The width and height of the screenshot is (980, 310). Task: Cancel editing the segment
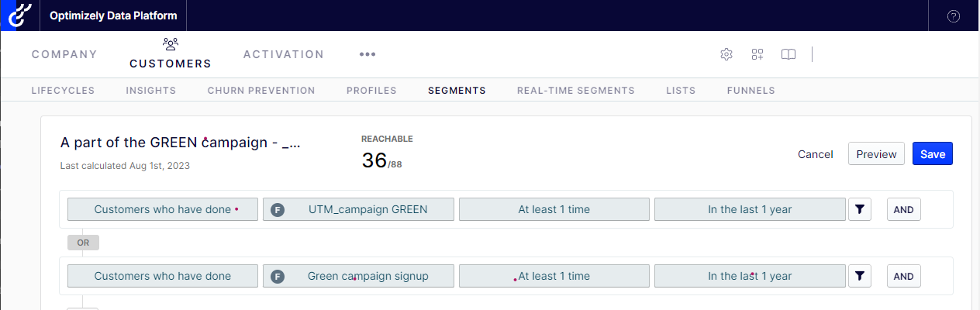(816, 154)
